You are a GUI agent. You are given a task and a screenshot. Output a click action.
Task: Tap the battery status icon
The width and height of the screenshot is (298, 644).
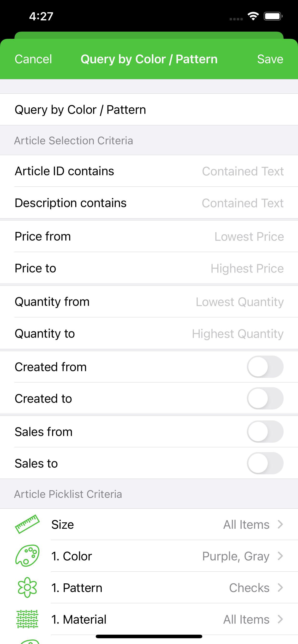point(273,16)
